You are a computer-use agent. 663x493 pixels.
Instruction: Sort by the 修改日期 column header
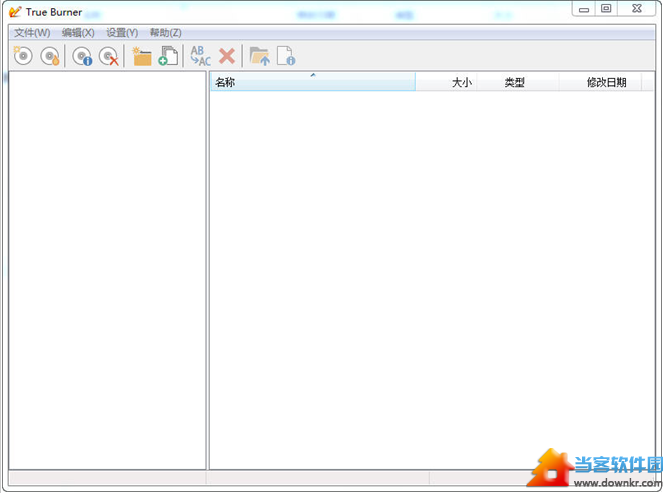coord(600,82)
